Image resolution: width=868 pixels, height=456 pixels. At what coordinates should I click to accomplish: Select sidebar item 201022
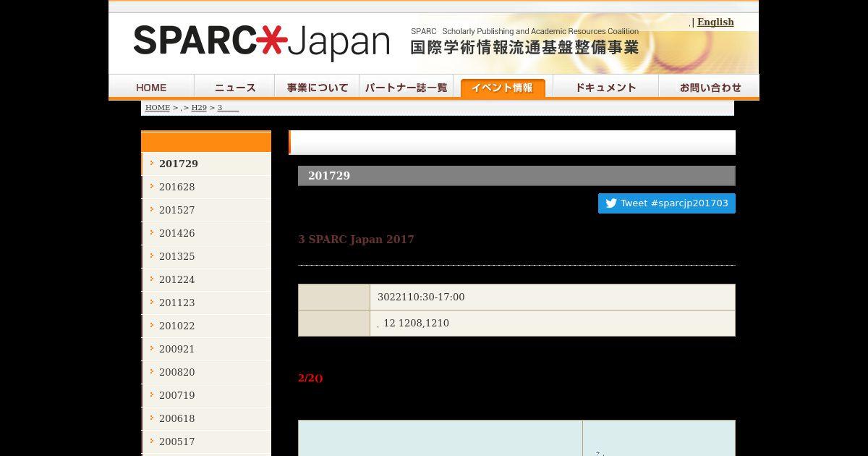206,326
